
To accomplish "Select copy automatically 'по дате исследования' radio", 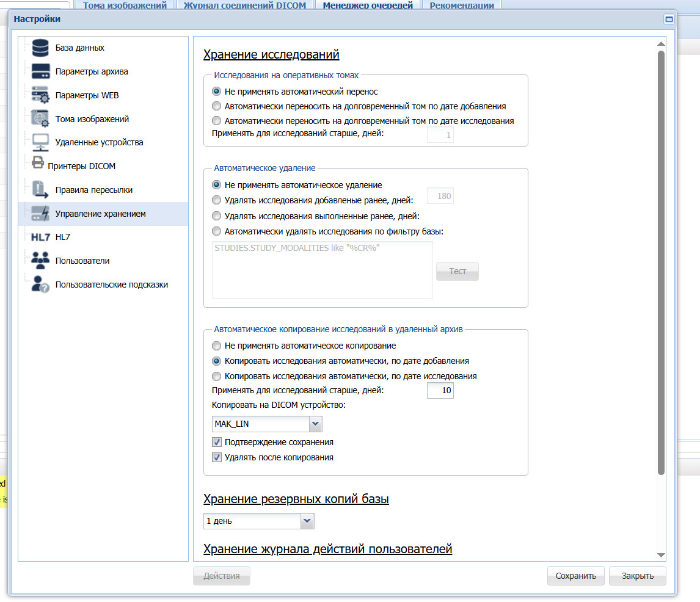I will (216, 376).
